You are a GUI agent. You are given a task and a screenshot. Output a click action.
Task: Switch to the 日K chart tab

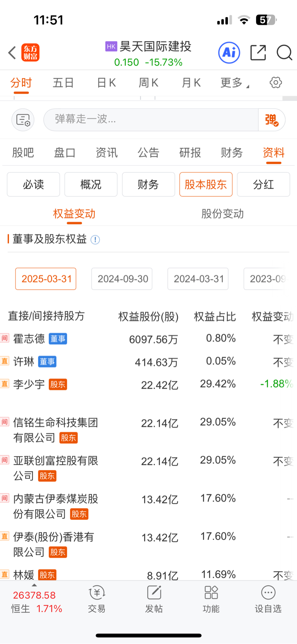106,82
